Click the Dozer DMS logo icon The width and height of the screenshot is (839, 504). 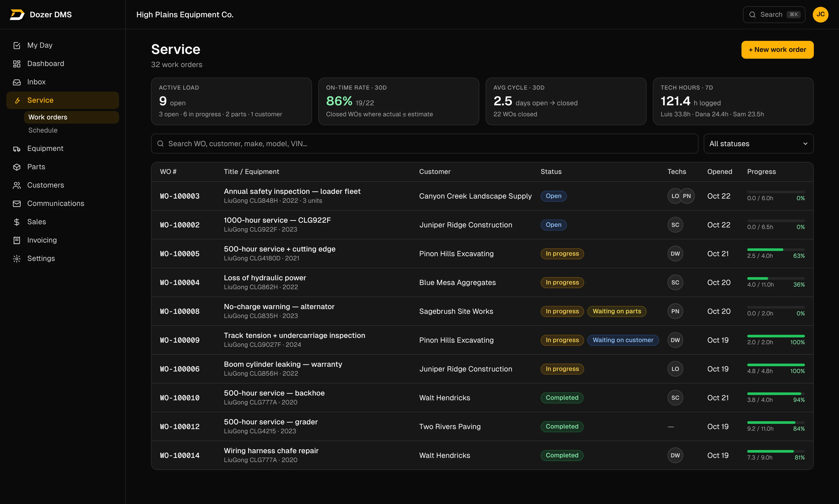17,15
